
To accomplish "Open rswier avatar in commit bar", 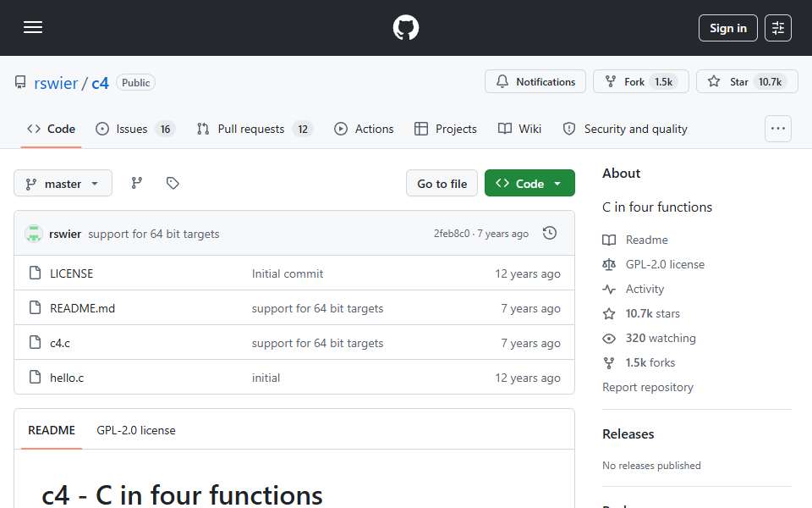I will 34,234.
